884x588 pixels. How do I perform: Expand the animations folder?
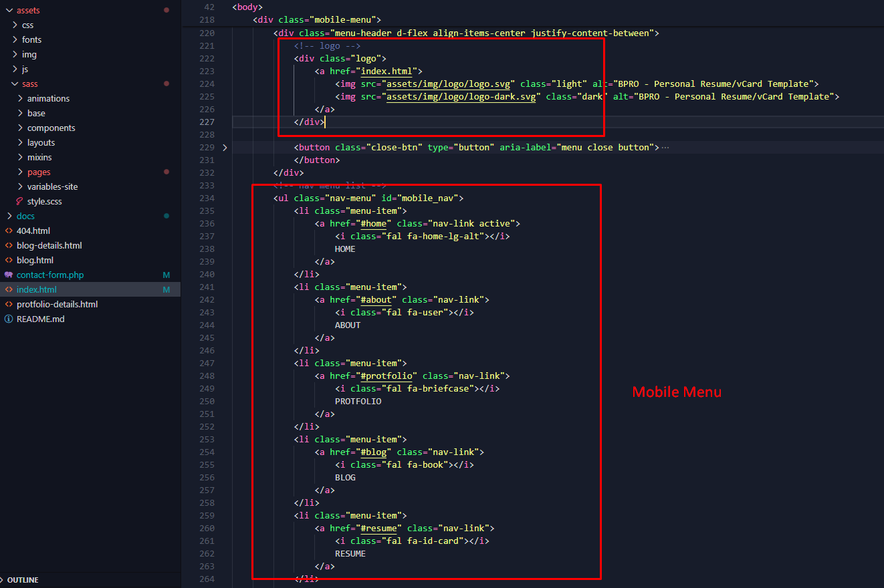[21, 98]
